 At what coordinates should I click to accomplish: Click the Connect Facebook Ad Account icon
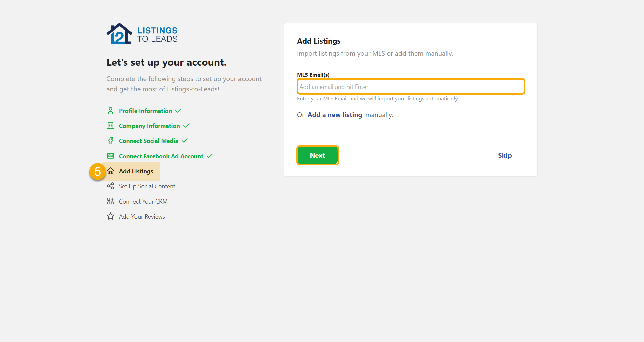tap(111, 156)
